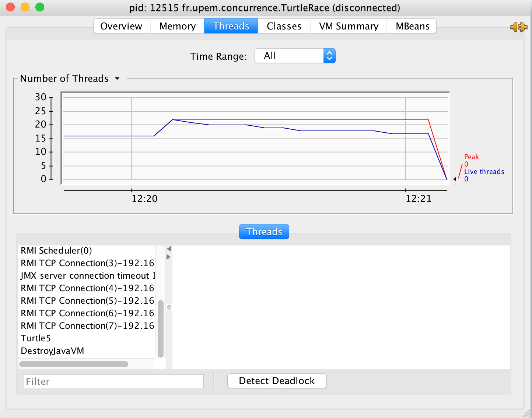Click the Number of Threads title
Image resolution: width=532 pixels, height=418 pixels.
64,79
